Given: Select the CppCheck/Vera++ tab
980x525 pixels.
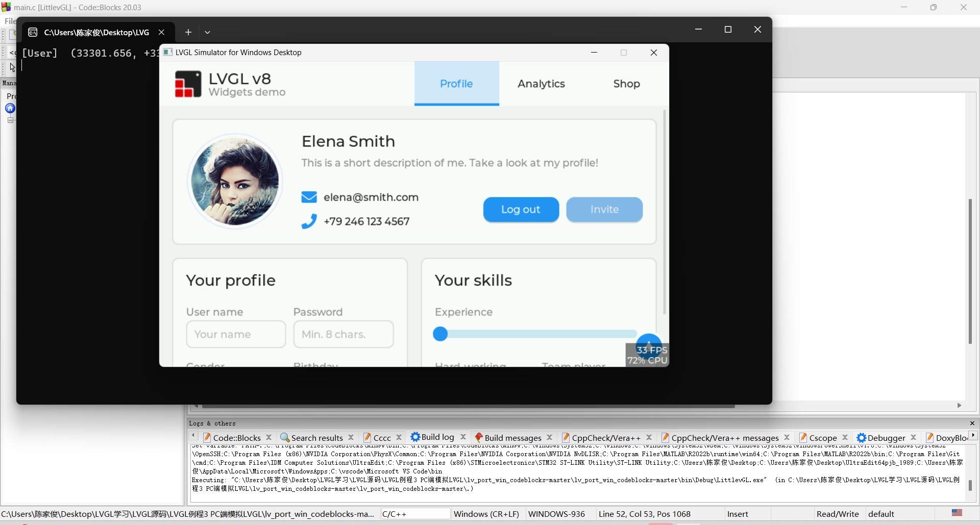Looking at the screenshot, I should click(606, 438).
